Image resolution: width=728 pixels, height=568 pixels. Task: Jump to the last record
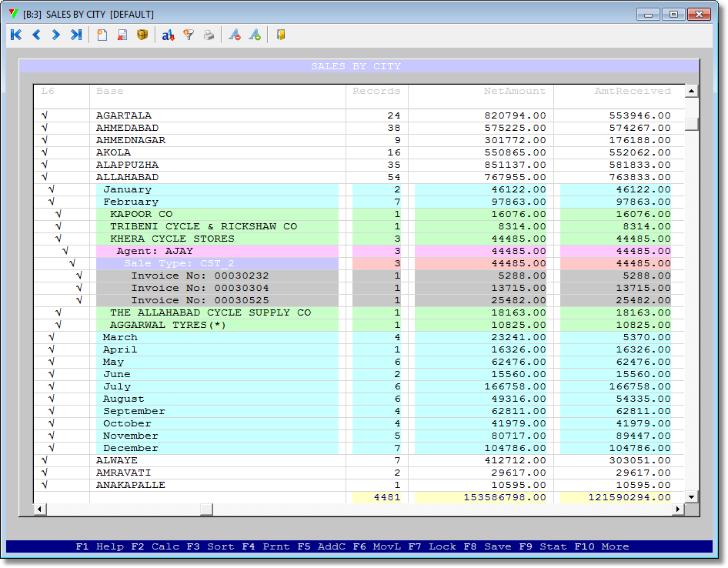[76, 34]
